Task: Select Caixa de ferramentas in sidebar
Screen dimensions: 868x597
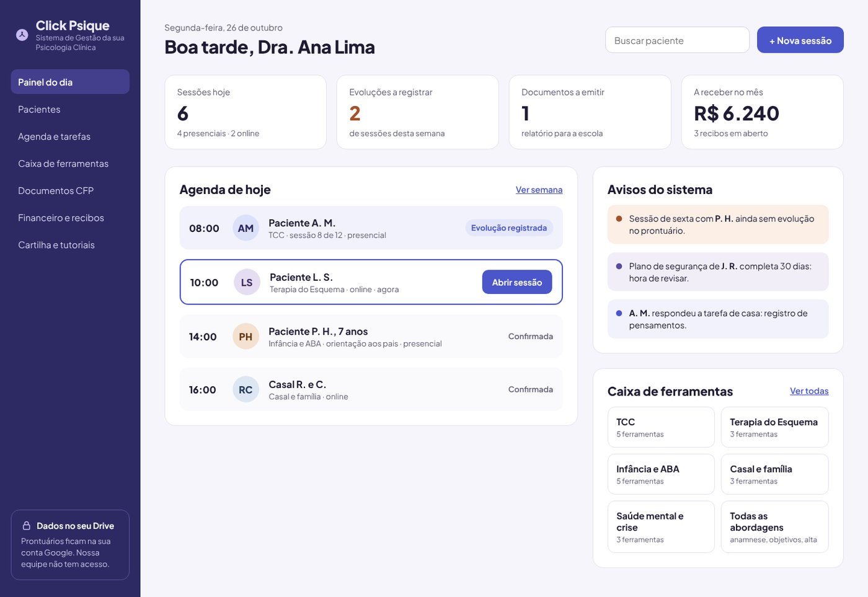Action: pyautogui.click(x=70, y=164)
